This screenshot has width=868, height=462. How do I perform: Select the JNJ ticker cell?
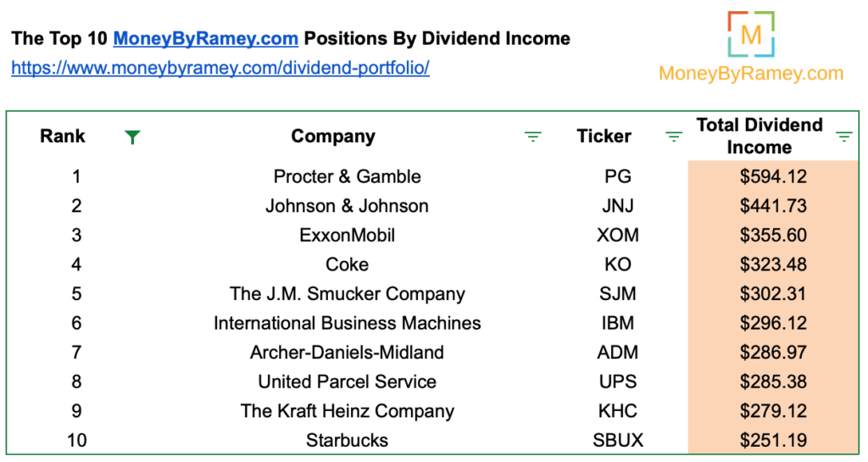(x=618, y=206)
